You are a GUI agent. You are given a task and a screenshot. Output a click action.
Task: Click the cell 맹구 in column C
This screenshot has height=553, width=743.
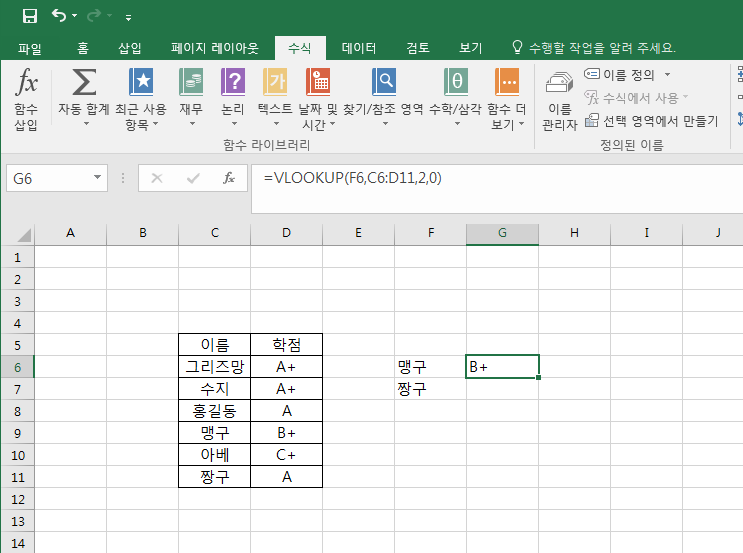(x=215, y=433)
